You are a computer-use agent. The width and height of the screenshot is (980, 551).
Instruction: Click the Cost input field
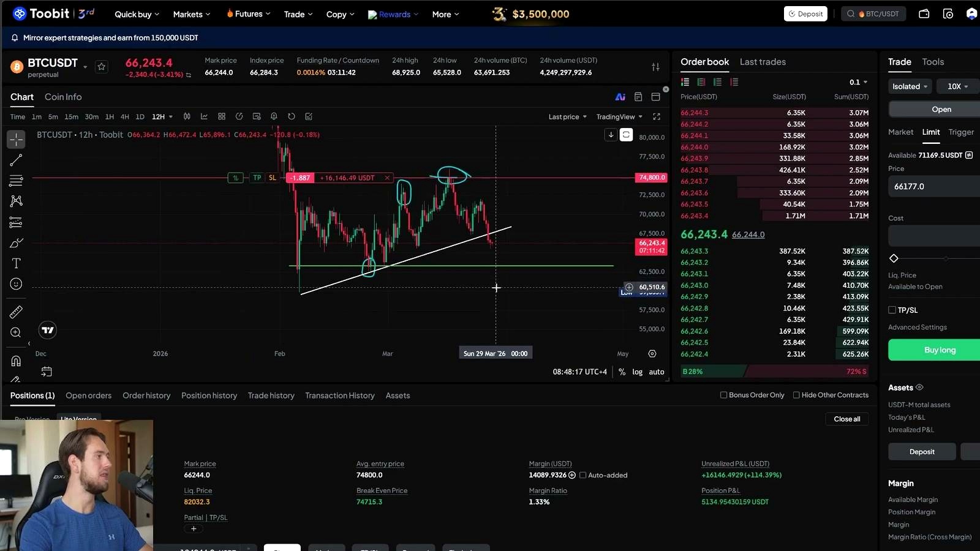(x=934, y=236)
